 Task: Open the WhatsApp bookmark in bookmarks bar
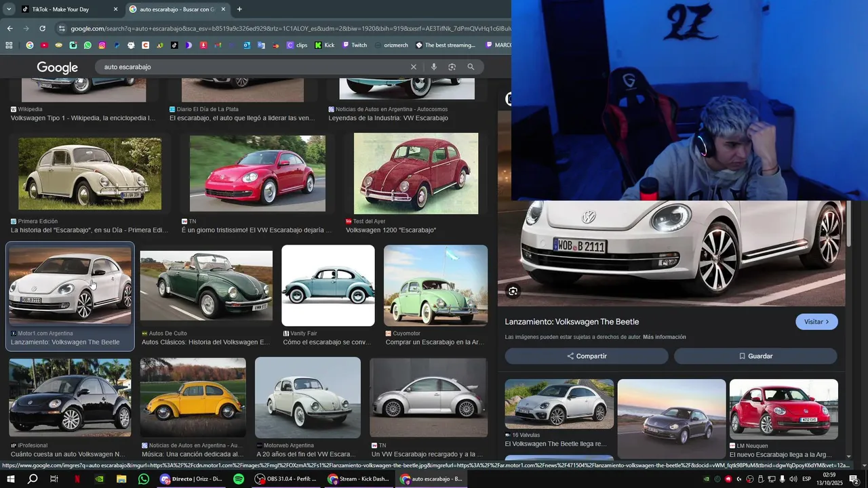click(87, 45)
